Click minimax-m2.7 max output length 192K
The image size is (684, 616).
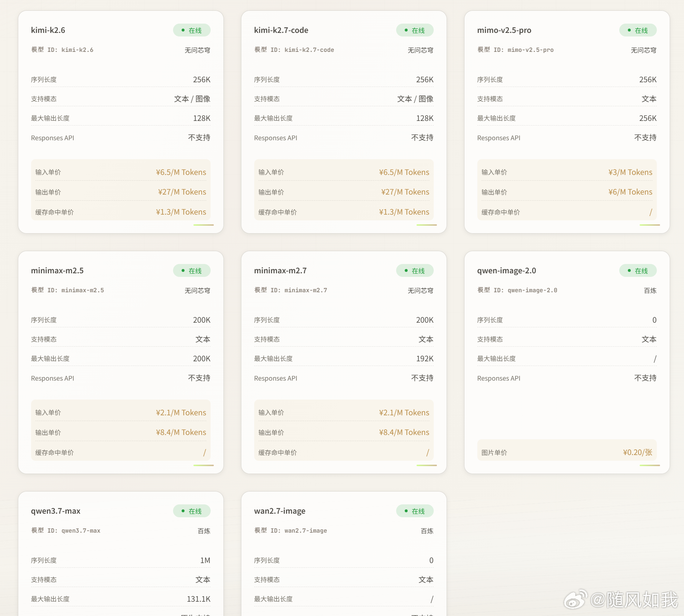coord(425,358)
